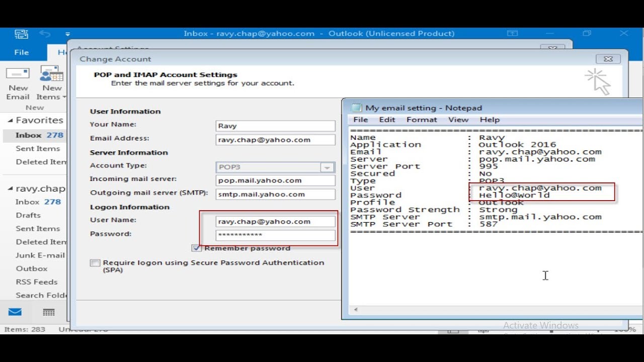Click the Hello@world password text in Notepad
This screenshot has height=362, width=644.
tap(514, 195)
